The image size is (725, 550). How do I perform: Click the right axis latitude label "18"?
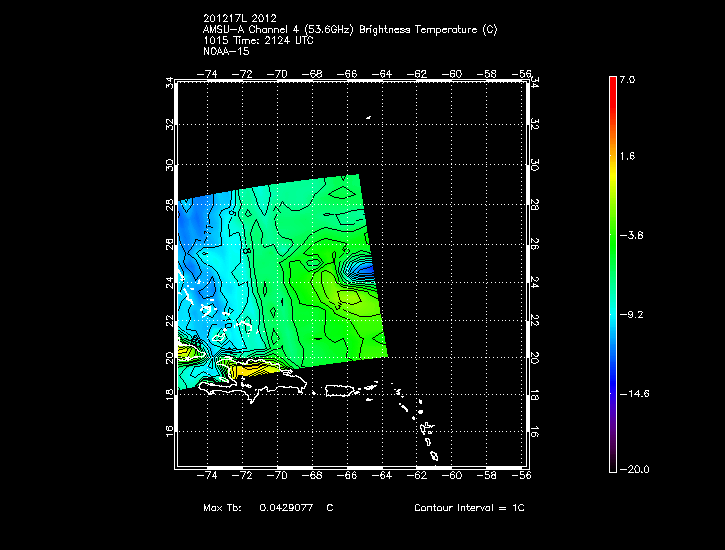(x=535, y=394)
